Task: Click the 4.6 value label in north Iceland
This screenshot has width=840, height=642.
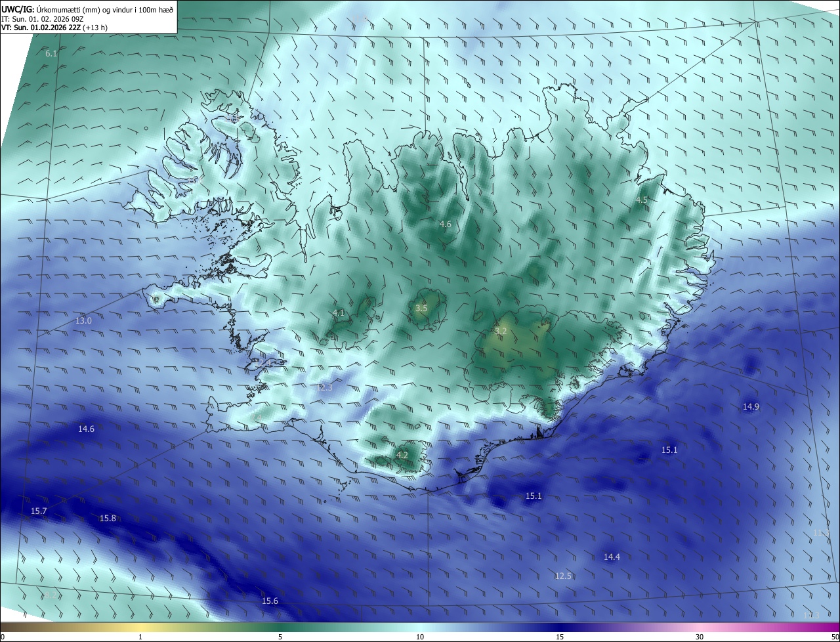Action: [x=446, y=225]
